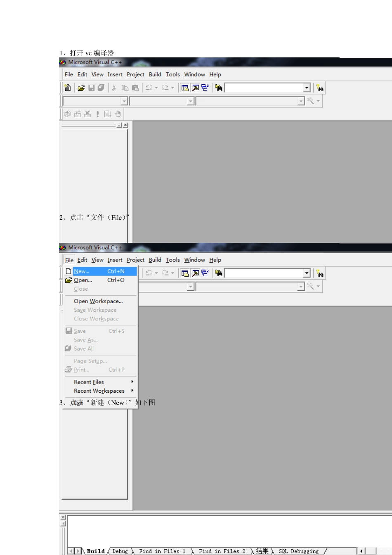The width and height of the screenshot is (392, 555).
Task: Open the first WizardBar class combo box
Action: (x=95, y=101)
